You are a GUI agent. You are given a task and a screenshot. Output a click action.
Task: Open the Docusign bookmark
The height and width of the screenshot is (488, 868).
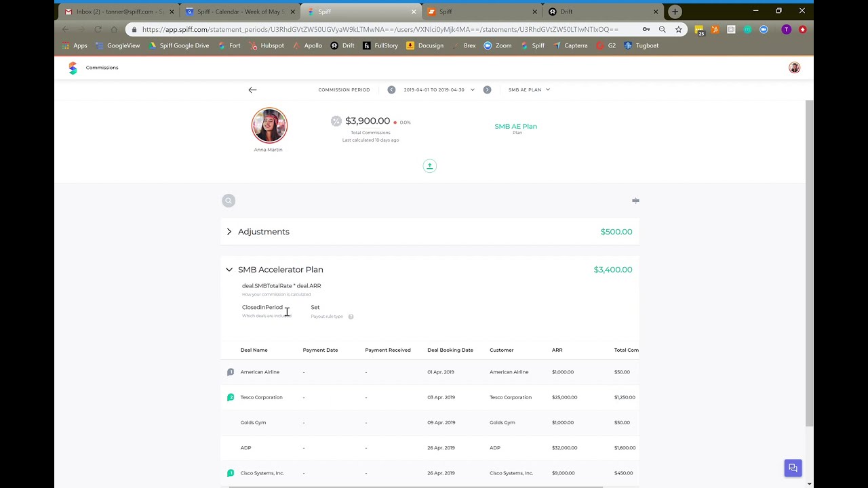[425, 45]
